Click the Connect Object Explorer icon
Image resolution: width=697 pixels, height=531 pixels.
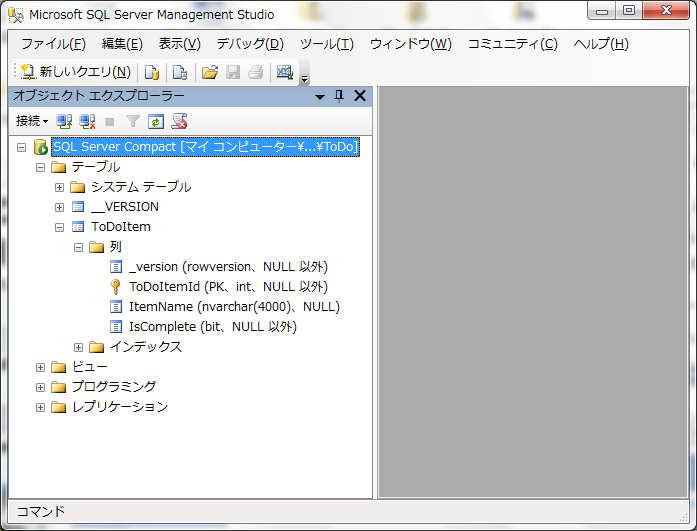point(64,121)
